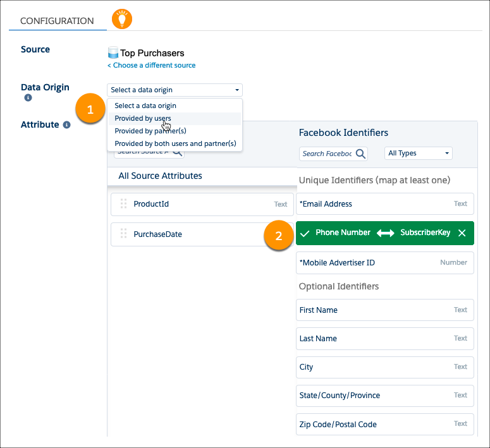Click the Top Purchasers source name

(152, 53)
